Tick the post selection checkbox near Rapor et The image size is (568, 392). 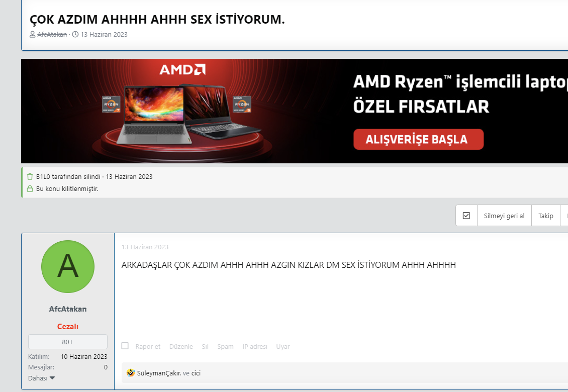click(x=125, y=346)
